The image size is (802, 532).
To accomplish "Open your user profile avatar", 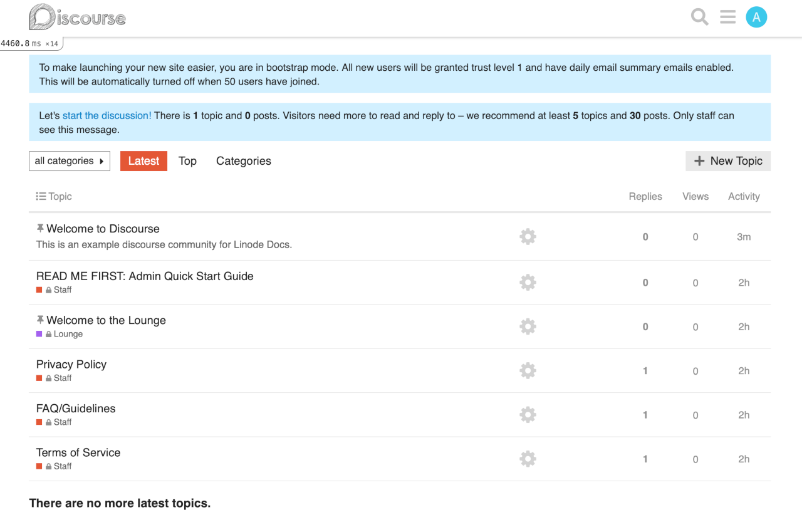I will [x=756, y=17].
